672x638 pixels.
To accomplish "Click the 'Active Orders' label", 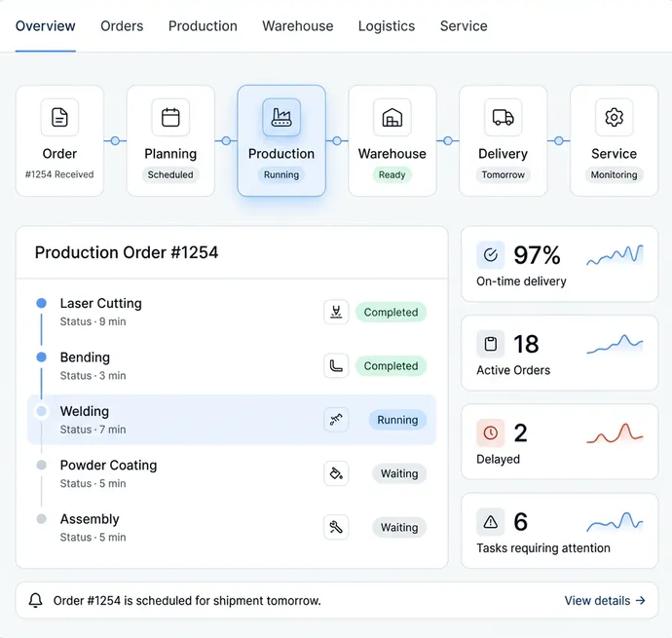I will click(x=513, y=370).
